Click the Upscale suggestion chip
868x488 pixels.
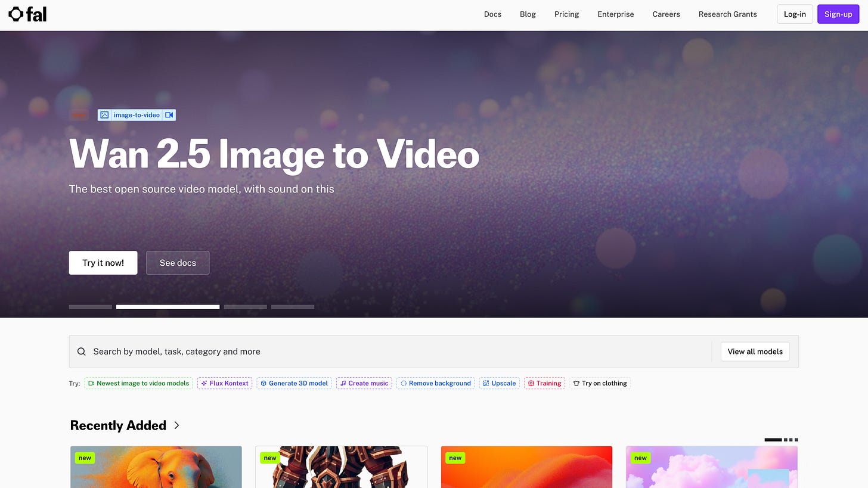pyautogui.click(x=499, y=383)
